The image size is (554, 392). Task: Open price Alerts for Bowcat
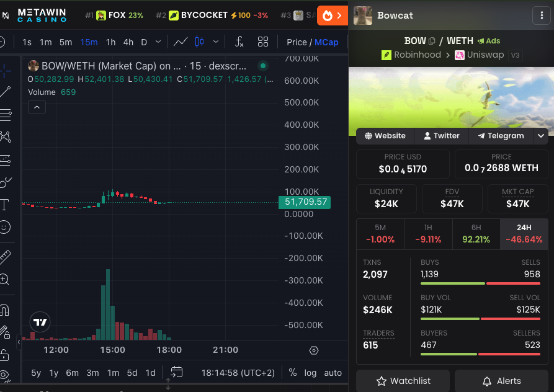(501, 381)
